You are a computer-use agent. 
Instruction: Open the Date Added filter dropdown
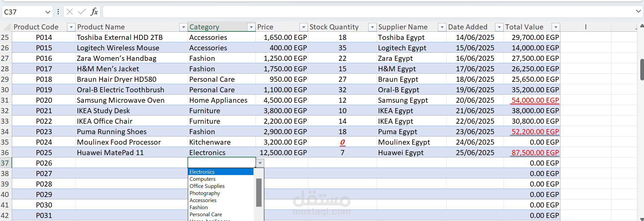click(499, 27)
